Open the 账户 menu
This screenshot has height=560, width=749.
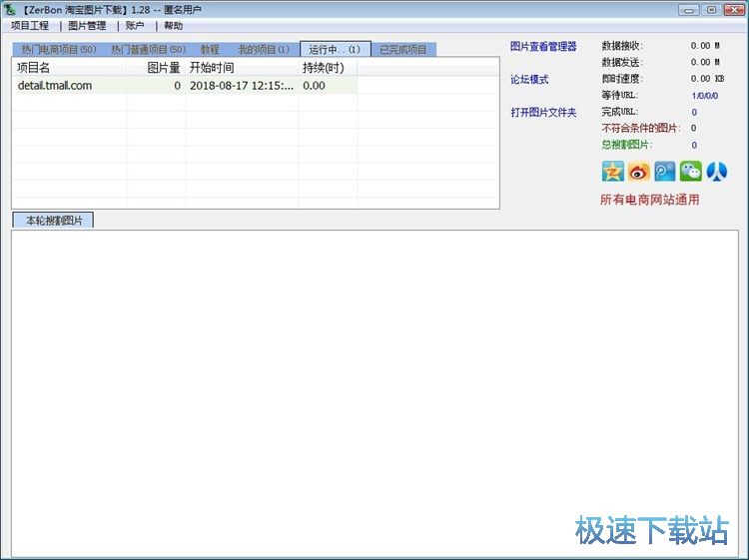coord(135,26)
